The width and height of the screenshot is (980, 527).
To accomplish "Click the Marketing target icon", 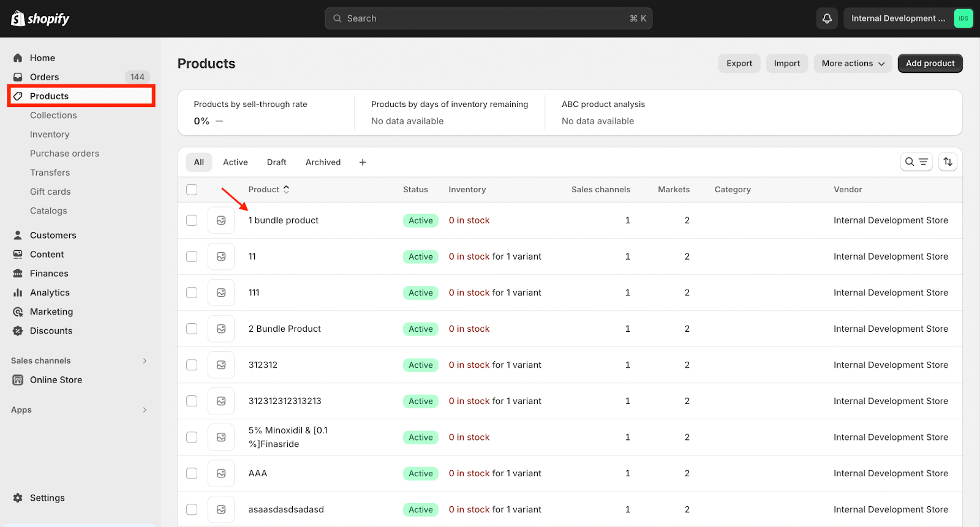I will [18, 312].
